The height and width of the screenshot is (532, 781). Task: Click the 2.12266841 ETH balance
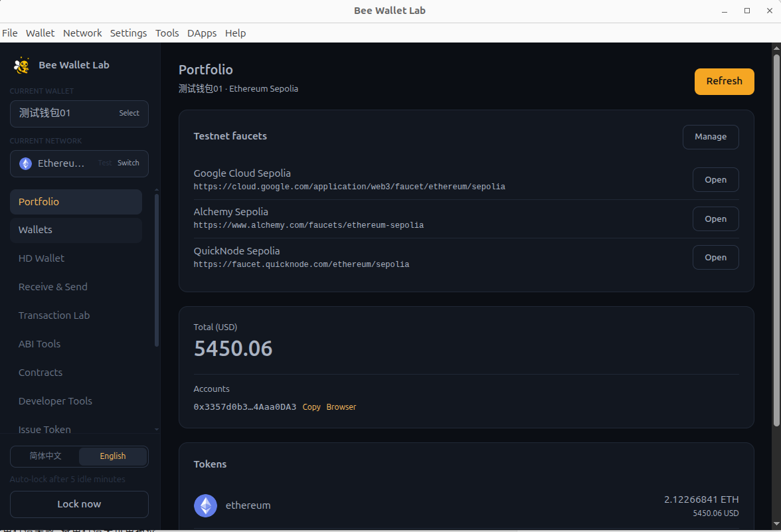[x=701, y=499]
